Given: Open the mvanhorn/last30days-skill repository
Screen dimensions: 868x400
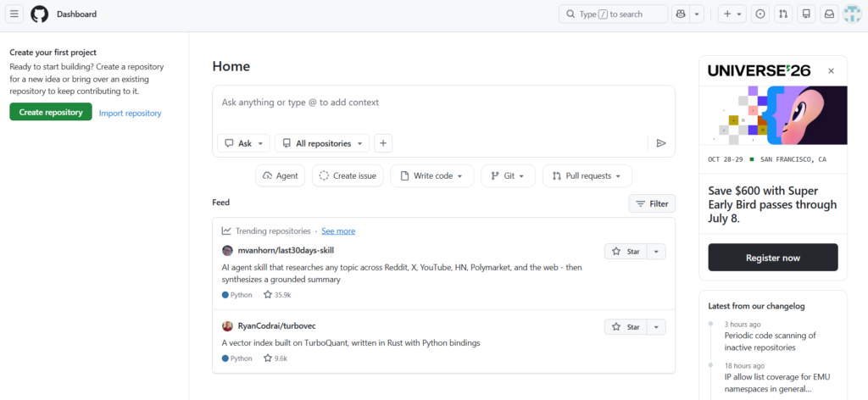Looking at the screenshot, I should (286, 251).
